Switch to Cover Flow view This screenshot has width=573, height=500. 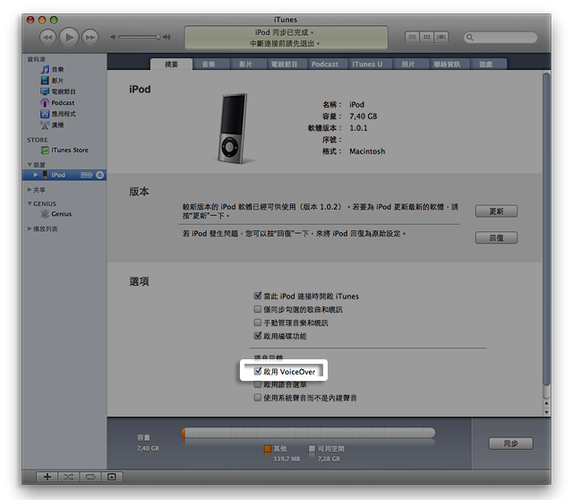[x=441, y=37]
